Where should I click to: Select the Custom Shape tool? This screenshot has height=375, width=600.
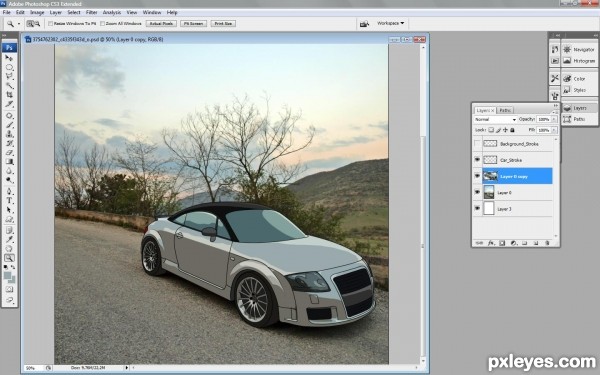[9, 219]
